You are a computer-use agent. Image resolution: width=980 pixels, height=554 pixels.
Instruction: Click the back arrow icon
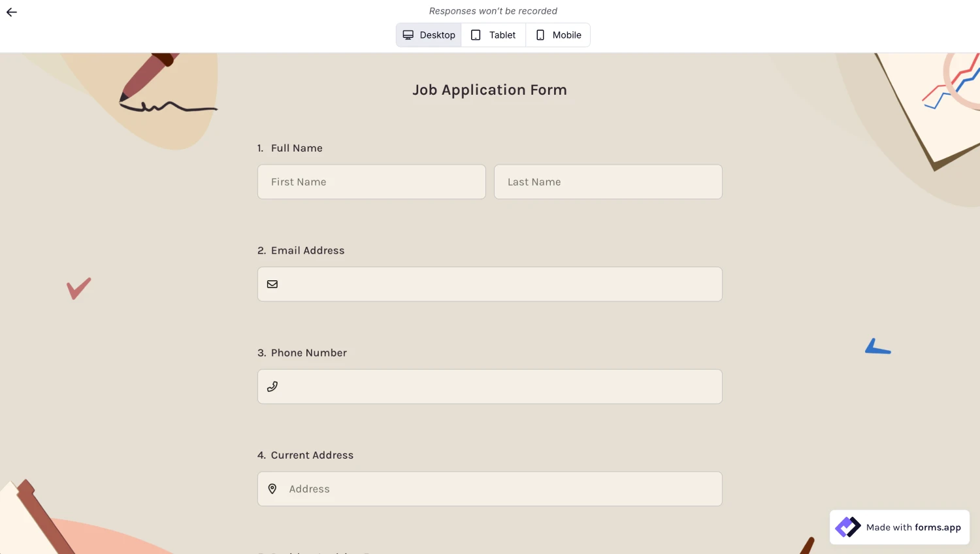tap(12, 12)
